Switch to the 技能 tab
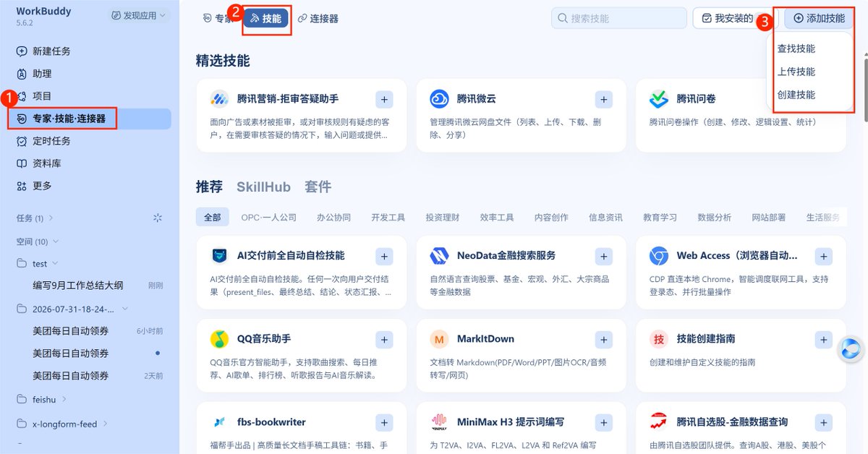The width and height of the screenshot is (868, 454). [265, 19]
